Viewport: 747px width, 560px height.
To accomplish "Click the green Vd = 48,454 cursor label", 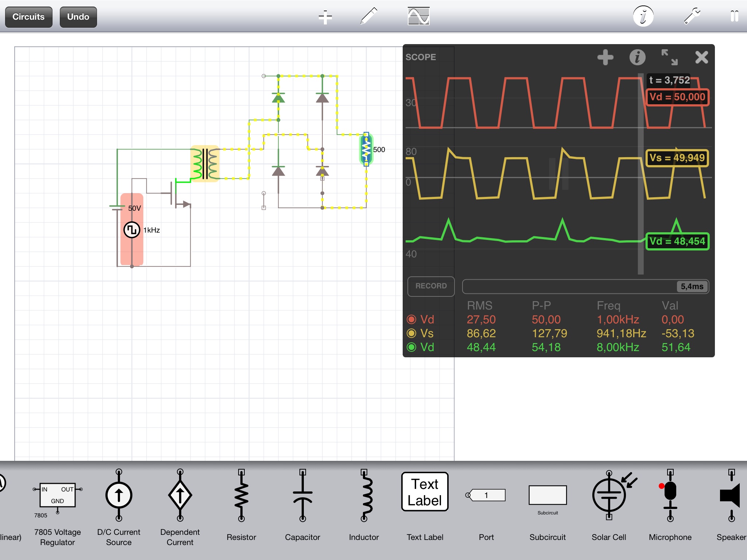I will (677, 241).
